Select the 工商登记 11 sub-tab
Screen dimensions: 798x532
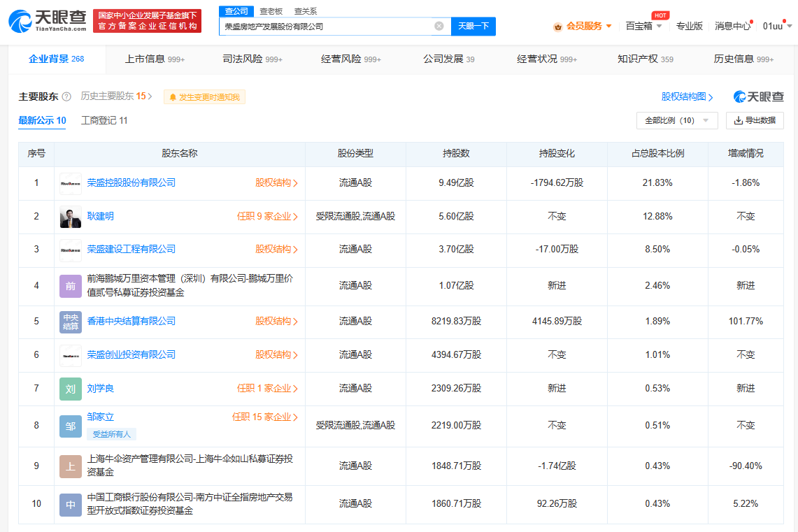(x=104, y=120)
